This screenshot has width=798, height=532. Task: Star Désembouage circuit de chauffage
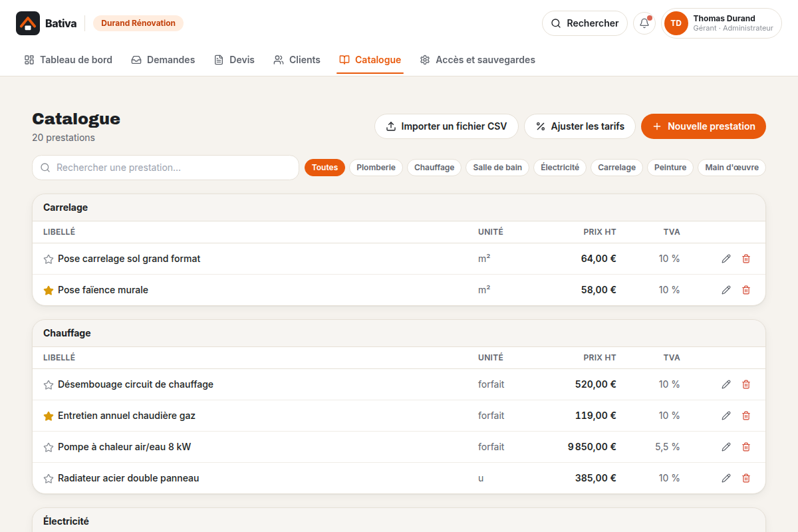pyautogui.click(x=49, y=385)
